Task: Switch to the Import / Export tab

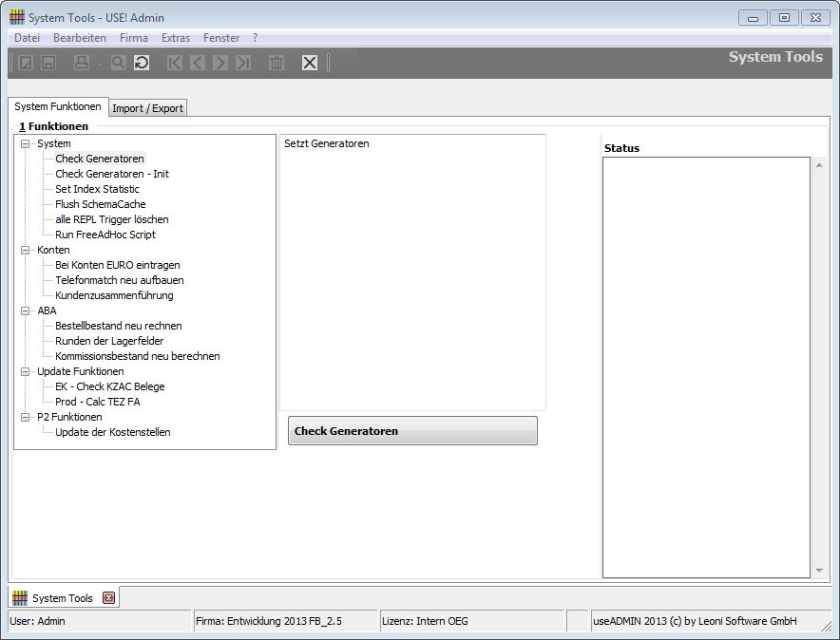Action: pyautogui.click(x=147, y=108)
